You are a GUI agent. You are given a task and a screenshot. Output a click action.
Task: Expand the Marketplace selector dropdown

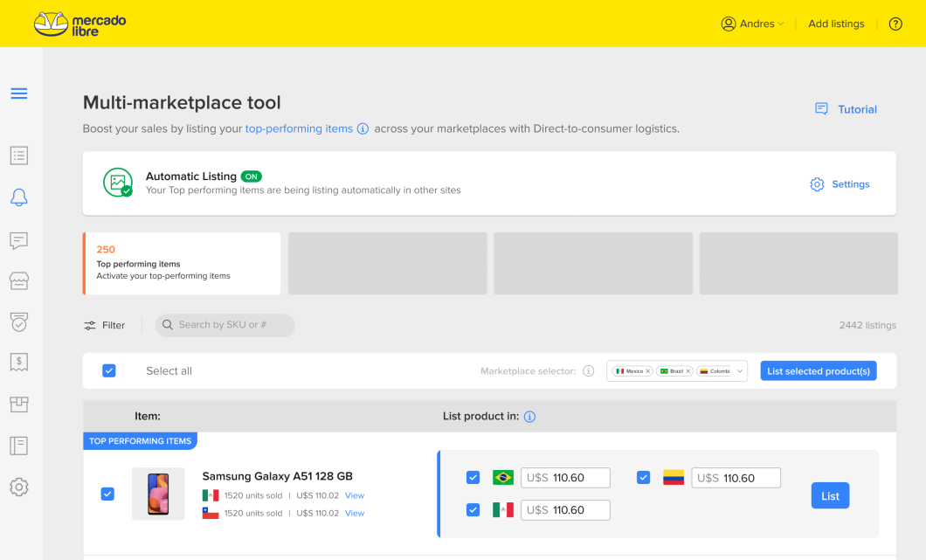[741, 371]
